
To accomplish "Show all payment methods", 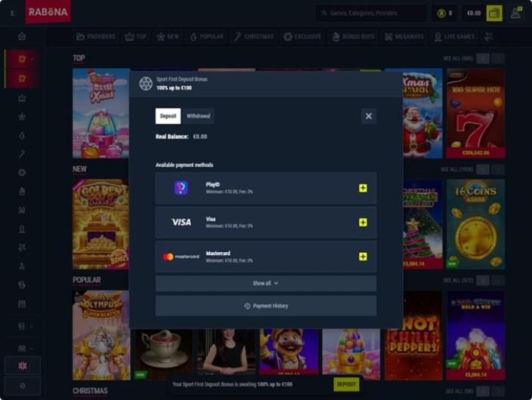I will point(266,283).
